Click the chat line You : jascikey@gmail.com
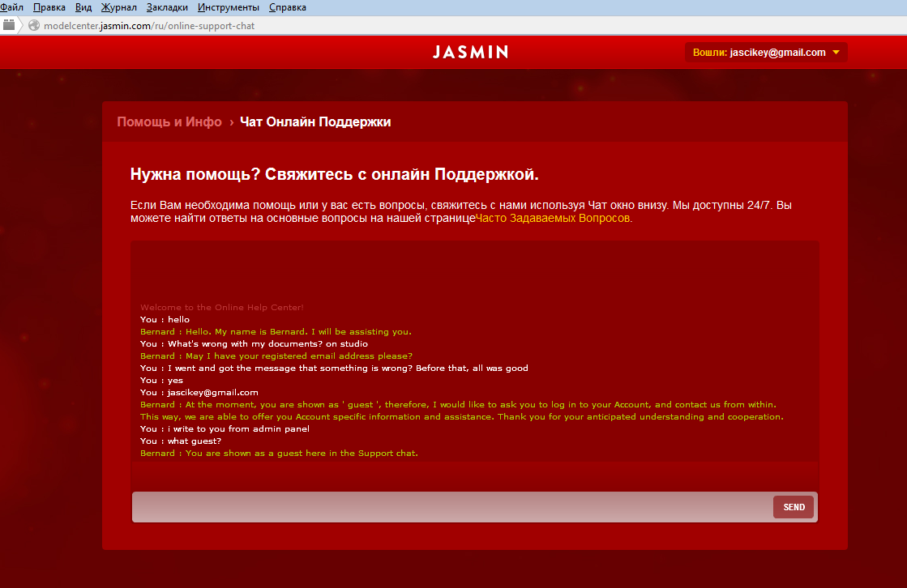Screen dimensions: 907x588 (x=199, y=393)
